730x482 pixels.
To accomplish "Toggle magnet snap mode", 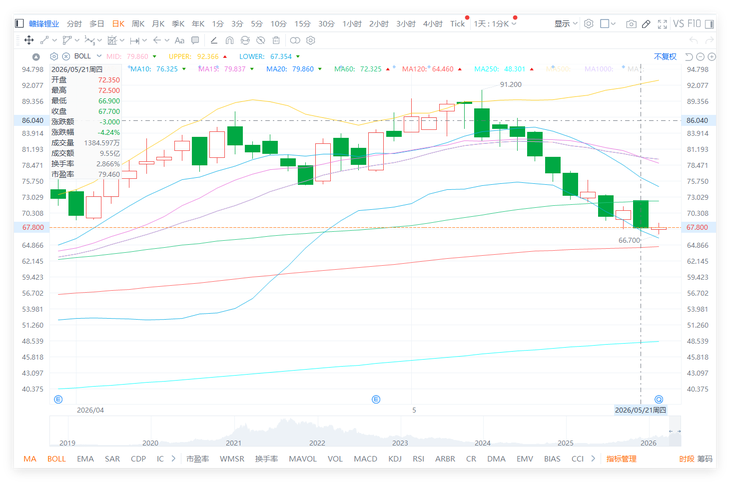I will pos(230,41).
